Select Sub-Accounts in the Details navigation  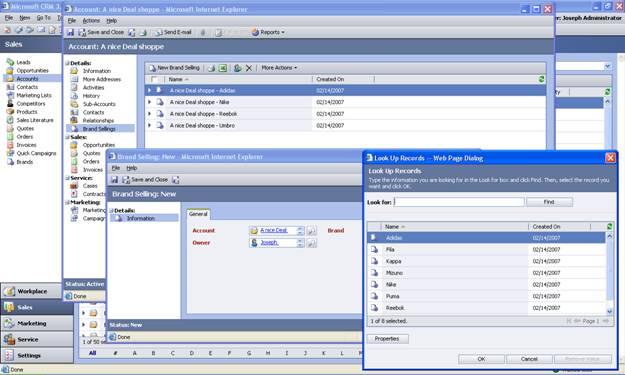[99, 104]
